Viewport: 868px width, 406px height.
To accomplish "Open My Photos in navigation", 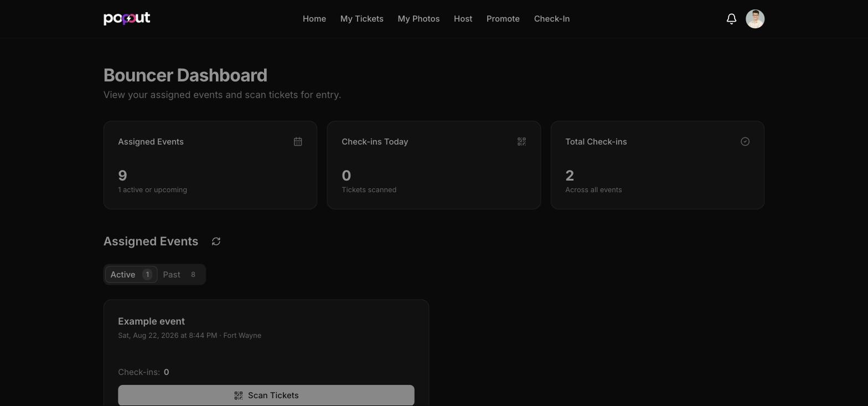I will click(418, 19).
